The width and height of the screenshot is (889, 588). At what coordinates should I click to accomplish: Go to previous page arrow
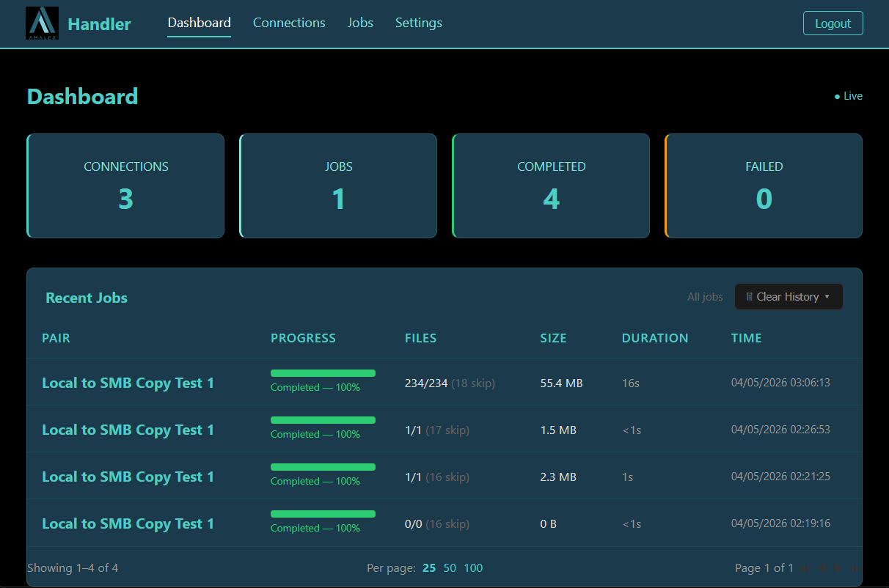821,568
